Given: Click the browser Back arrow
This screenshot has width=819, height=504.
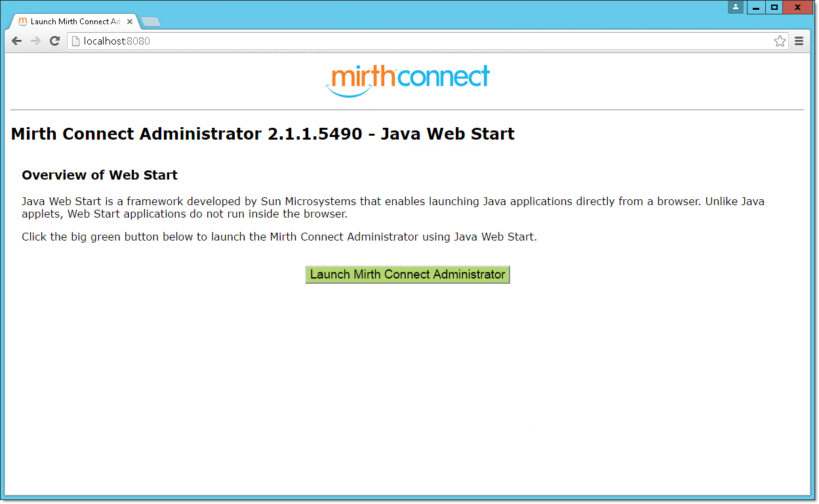Looking at the screenshot, I should click(x=17, y=41).
